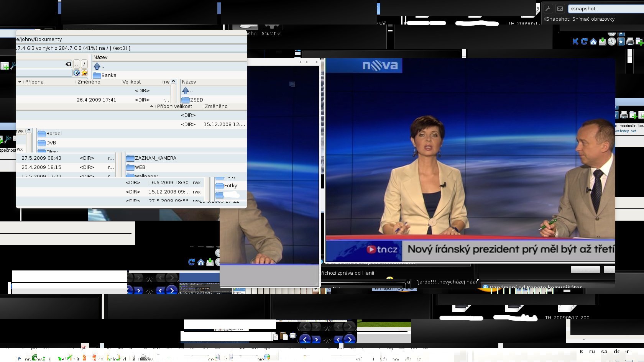Screen dimensions: 644x362
Task: Click the scroll-up arrow beside the rw column
Action: tap(173, 81)
